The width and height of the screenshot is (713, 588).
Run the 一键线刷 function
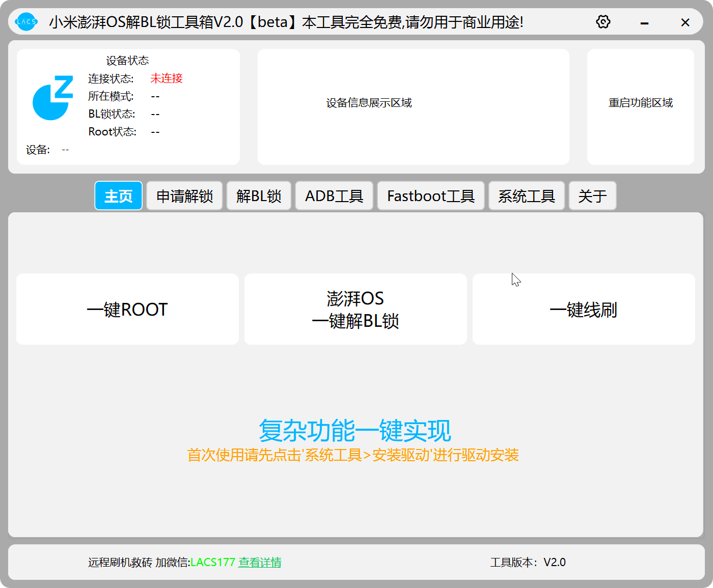point(584,309)
